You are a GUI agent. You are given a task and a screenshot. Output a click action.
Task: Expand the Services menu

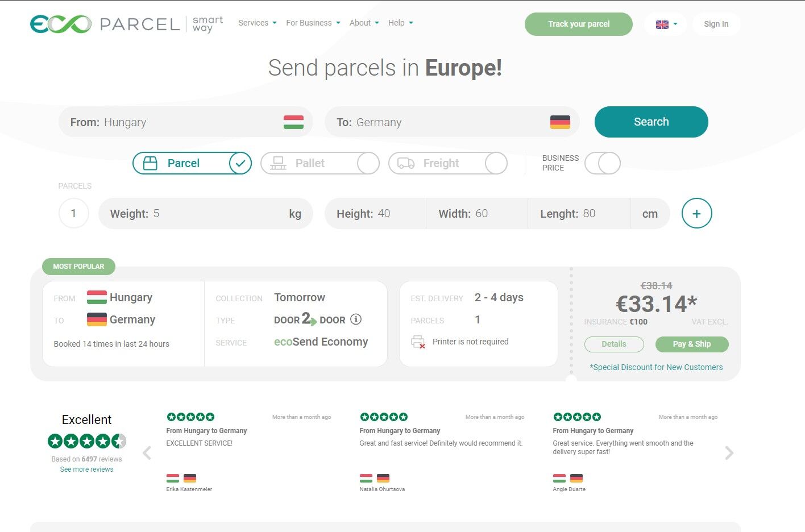[x=258, y=23]
